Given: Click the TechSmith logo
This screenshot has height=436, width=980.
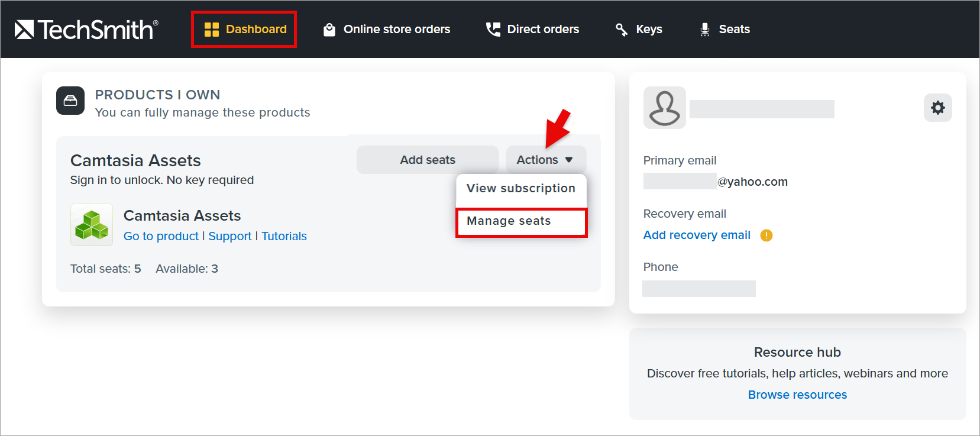Looking at the screenshot, I should point(86,29).
